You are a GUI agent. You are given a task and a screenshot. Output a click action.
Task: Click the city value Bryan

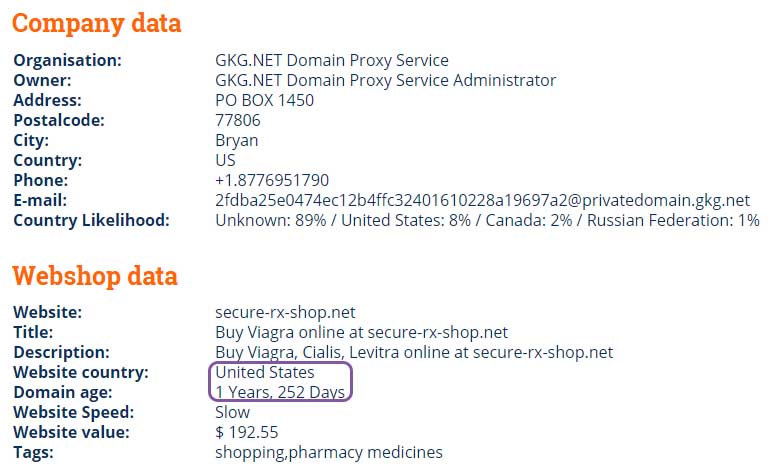[x=236, y=141]
